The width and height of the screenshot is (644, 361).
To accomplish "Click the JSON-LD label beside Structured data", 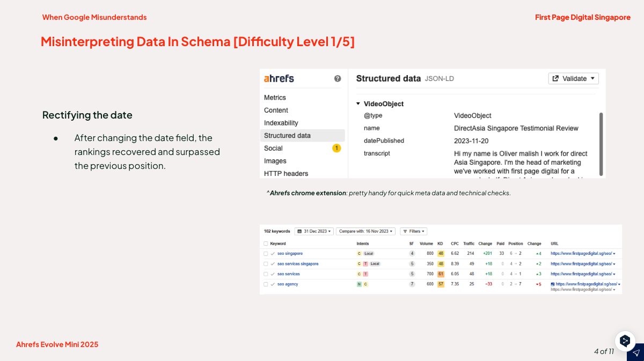I will pyautogui.click(x=440, y=79).
